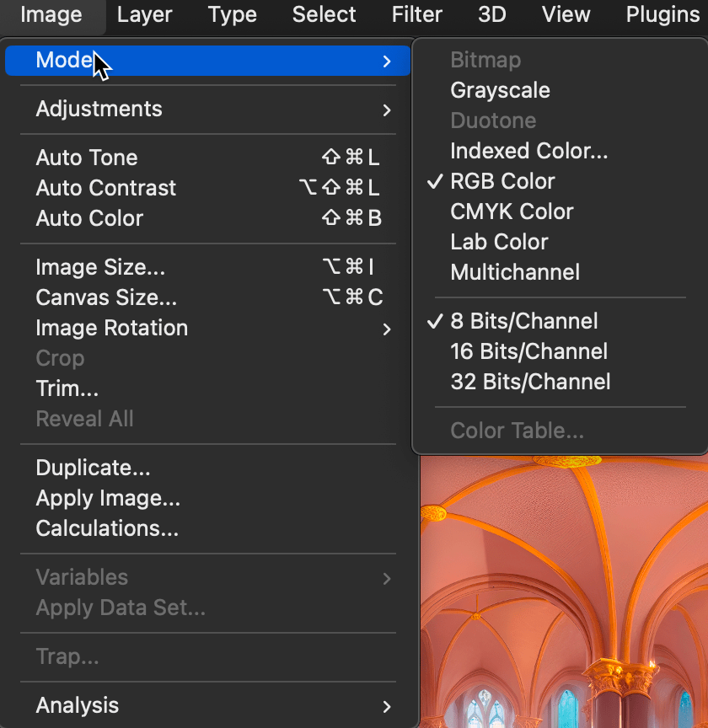Open the Canvas Size dialog

[x=106, y=297]
